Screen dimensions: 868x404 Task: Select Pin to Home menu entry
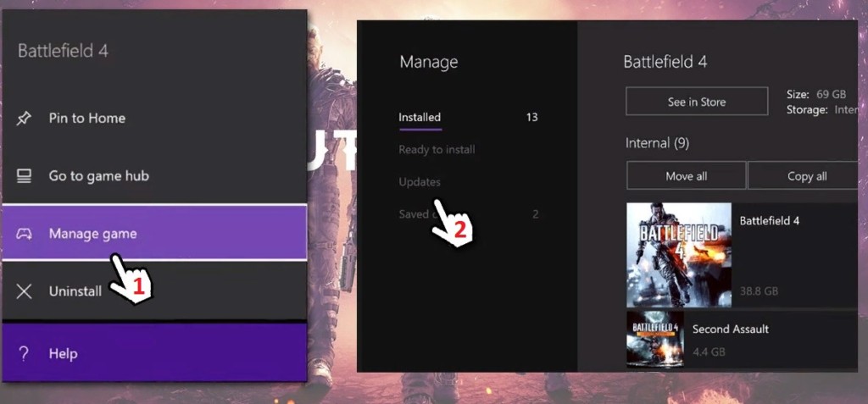coord(154,118)
